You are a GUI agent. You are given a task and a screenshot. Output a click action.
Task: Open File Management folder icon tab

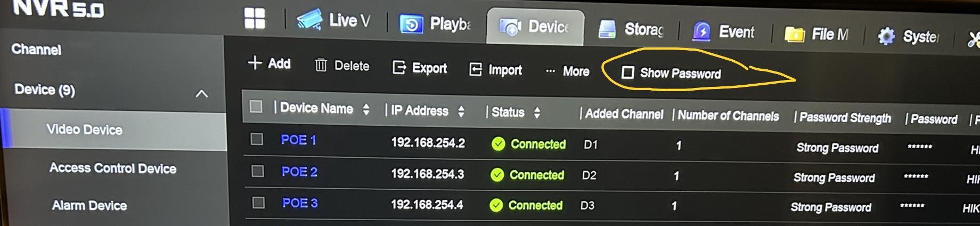[794, 35]
